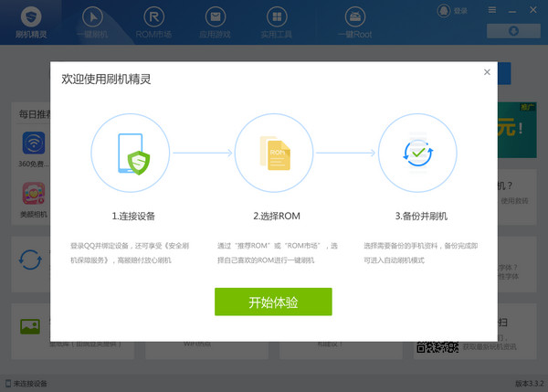Open the 实用工具 tab
This screenshot has height=392, width=548.
coord(277,23)
